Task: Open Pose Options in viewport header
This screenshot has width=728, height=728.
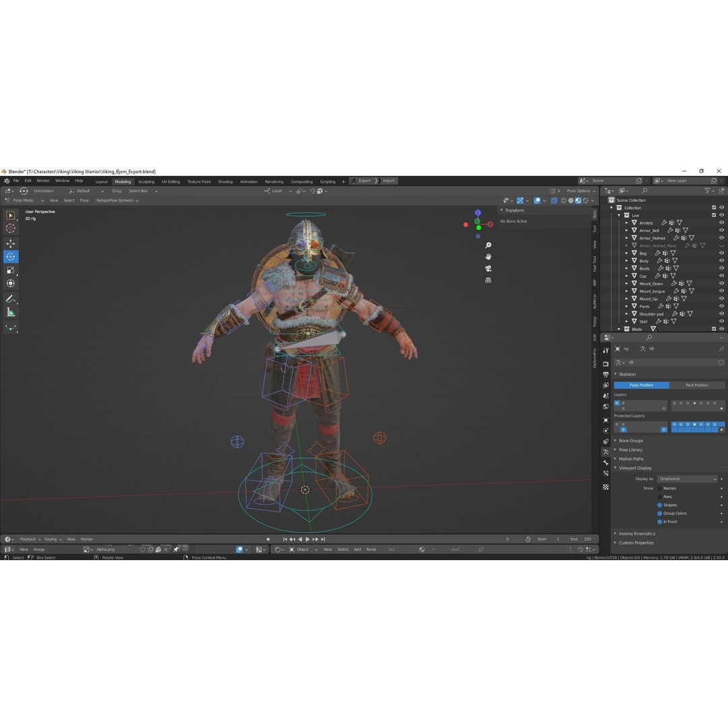Action: [x=580, y=191]
